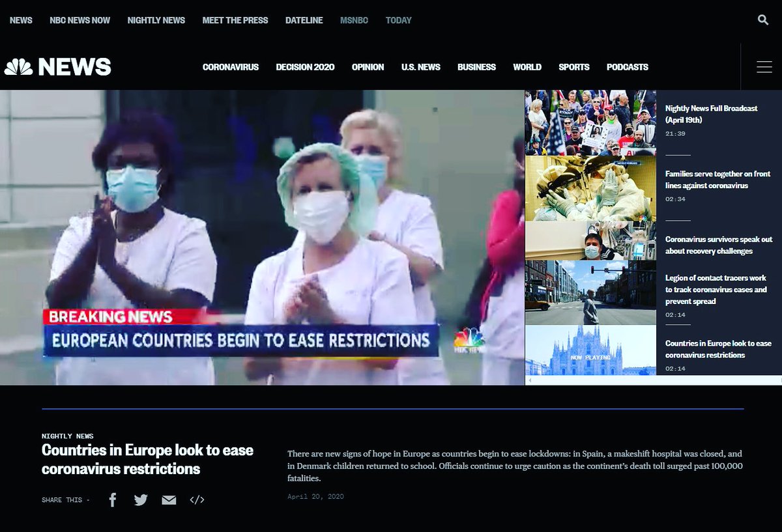Select the SPORTS section

point(574,66)
